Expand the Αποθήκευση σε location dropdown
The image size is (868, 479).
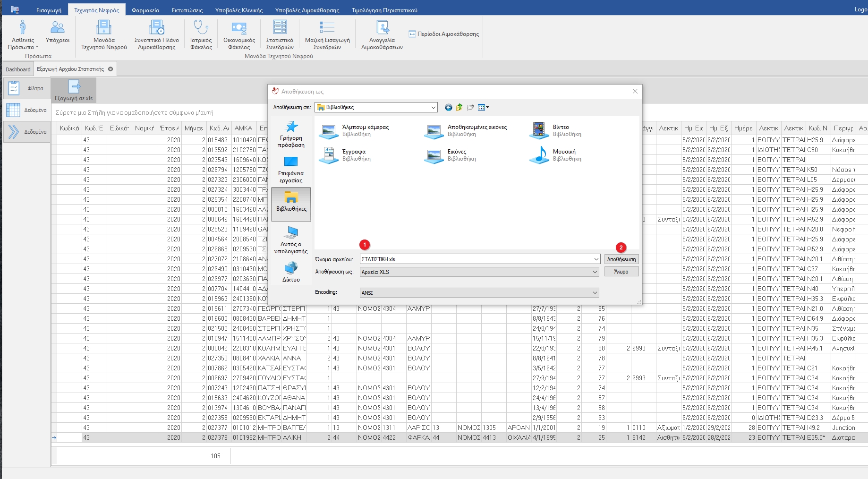[x=433, y=108]
